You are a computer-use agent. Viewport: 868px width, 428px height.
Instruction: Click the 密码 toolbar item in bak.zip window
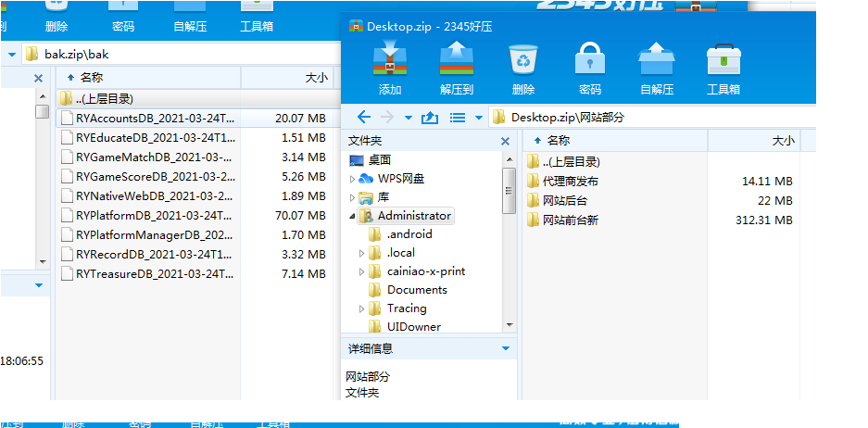click(123, 18)
